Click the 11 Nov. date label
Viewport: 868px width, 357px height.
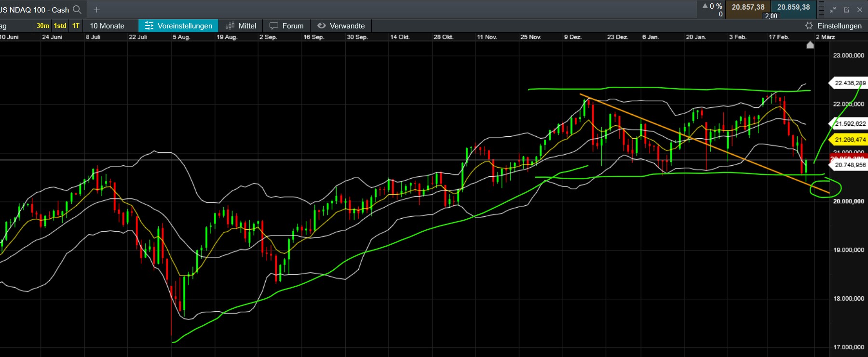(x=487, y=37)
